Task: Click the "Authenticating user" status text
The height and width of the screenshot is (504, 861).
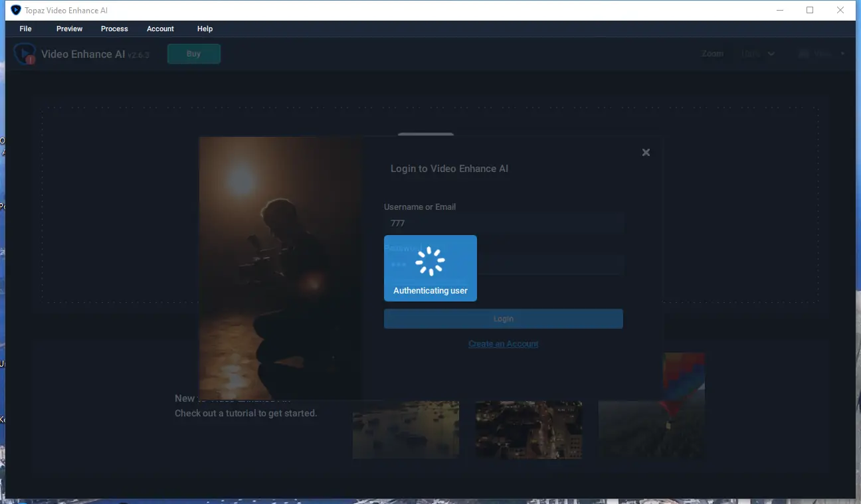Action: 430,291
